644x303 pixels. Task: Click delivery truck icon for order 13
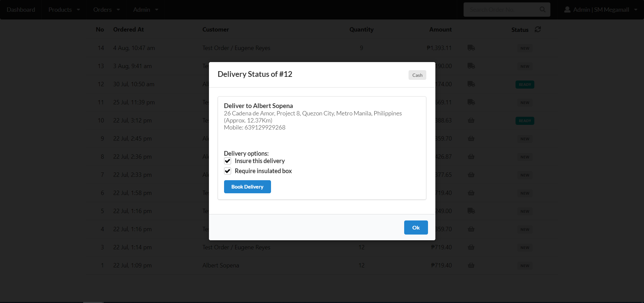(471, 66)
